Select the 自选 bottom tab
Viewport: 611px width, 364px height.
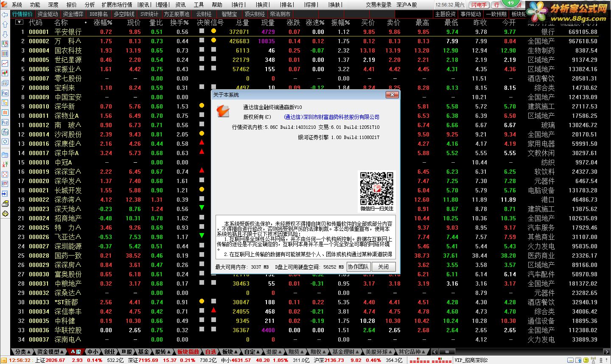tap(211, 352)
